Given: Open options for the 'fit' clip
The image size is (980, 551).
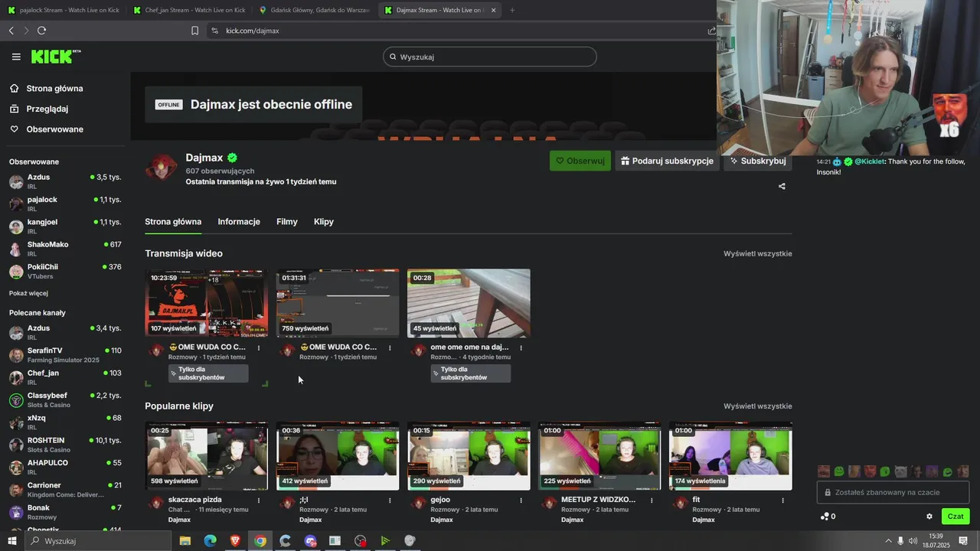Looking at the screenshot, I should coord(782,500).
